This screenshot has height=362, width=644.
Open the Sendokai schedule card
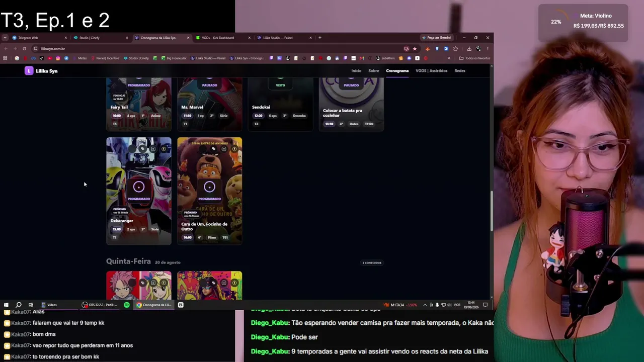(x=281, y=105)
